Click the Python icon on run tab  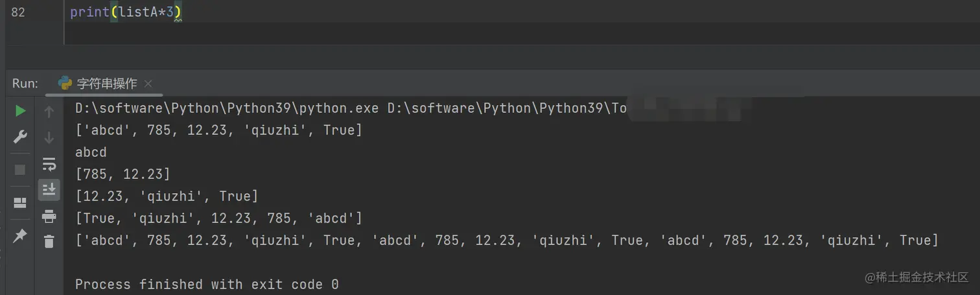65,84
